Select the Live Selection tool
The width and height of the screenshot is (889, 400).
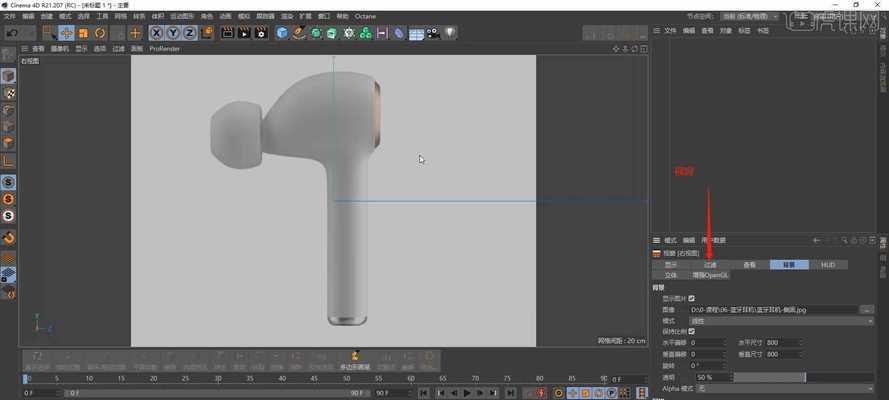click(x=49, y=33)
